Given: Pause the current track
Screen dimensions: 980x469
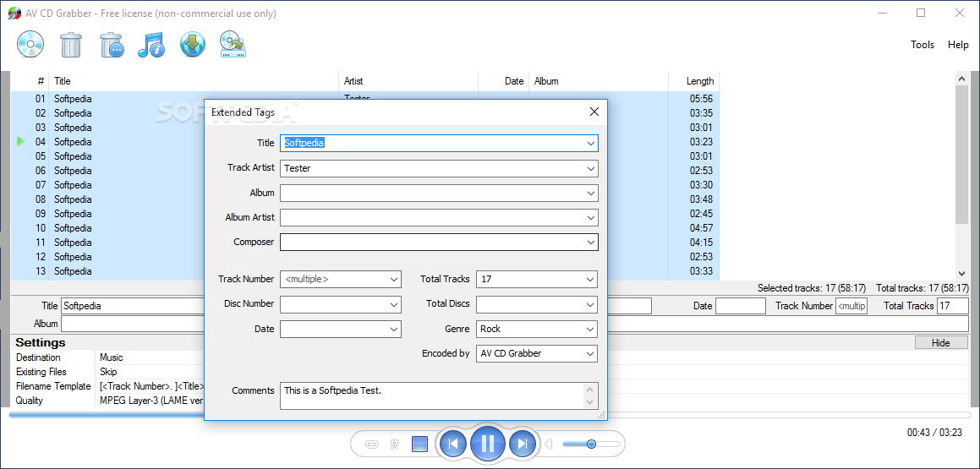Looking at the screenshot, I should click(x=488, y=444).
